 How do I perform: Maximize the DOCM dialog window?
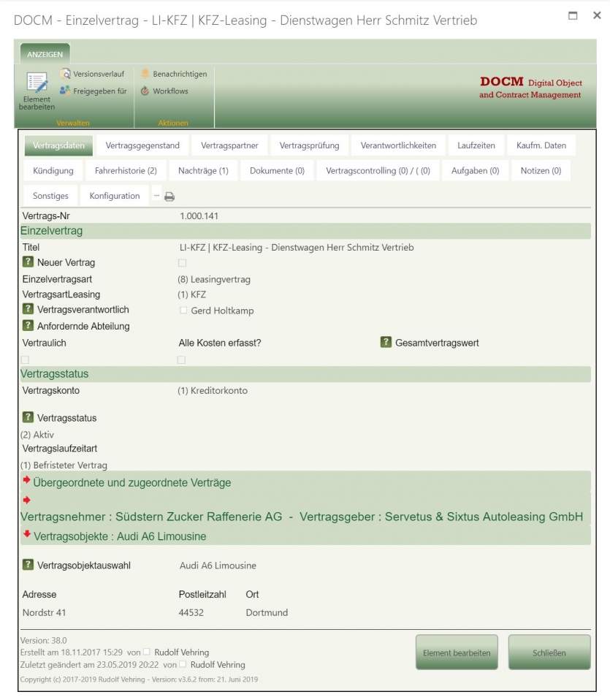pos(573,15)
